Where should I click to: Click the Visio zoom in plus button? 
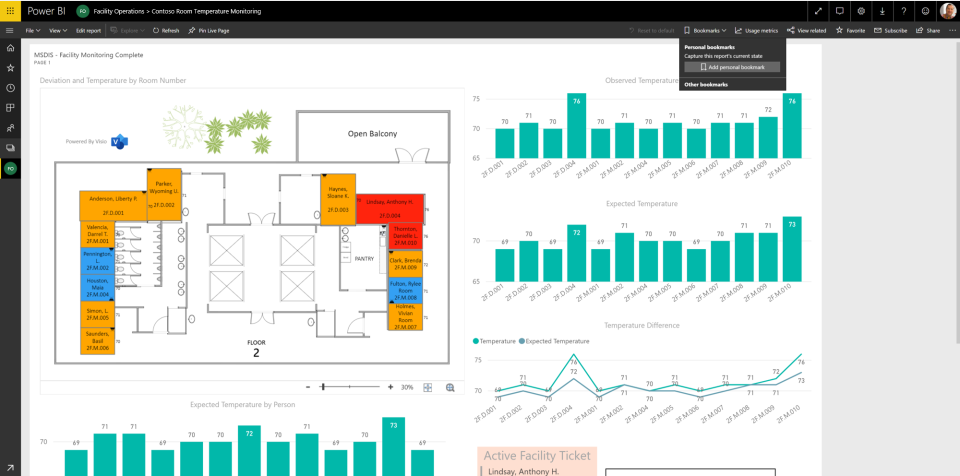pyautogui.click(x=390, y=387)
